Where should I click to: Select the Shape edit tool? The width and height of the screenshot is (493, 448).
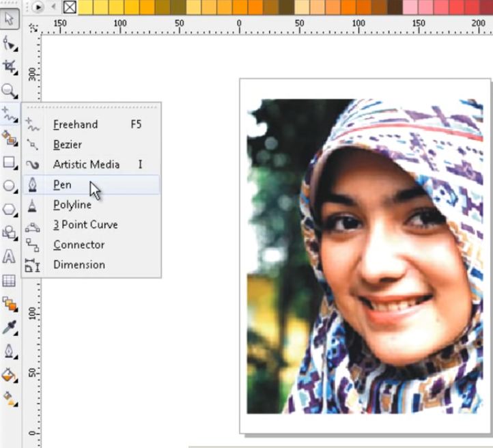pos(10,44)
